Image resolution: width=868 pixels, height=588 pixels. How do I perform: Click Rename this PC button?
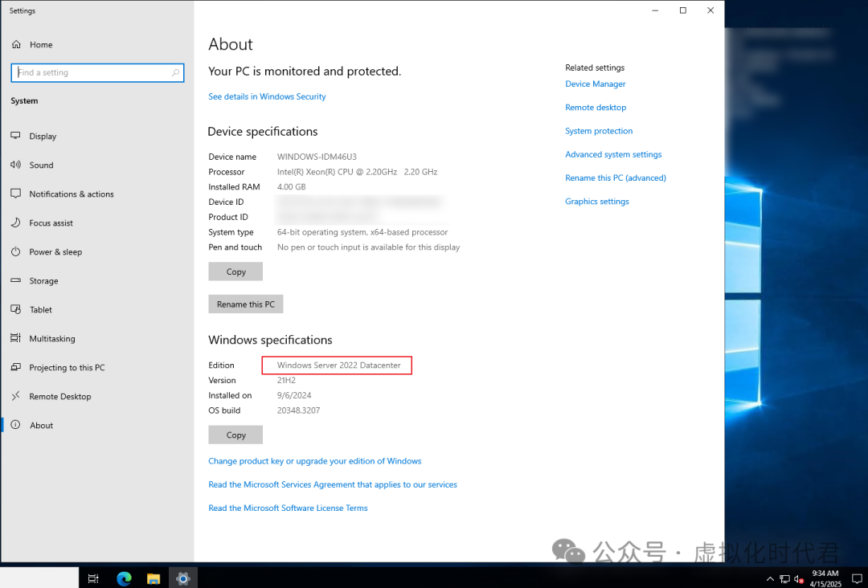pyautogui.click(x=246, y=304)
